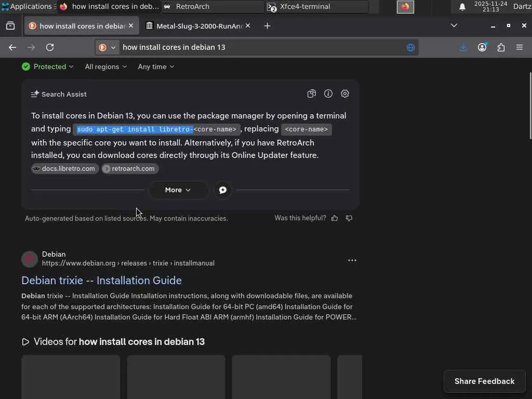Expand the Protected dropdown
This screenshot has height=399, width=532.
(47, 67)
